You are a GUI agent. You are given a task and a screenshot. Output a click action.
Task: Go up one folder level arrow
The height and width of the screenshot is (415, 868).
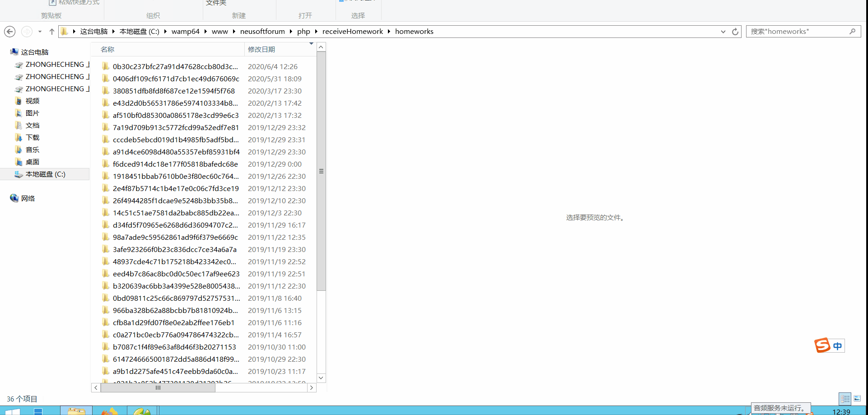(x=51, y=32)
